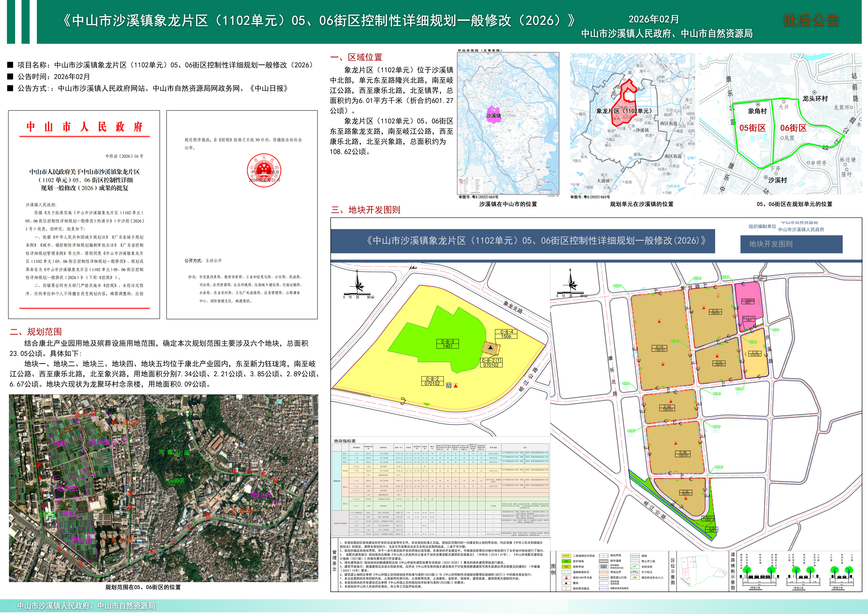This screenshot has width=868, height=614.
Task: Click the 规划10KV开关房 legend icon
Action: pyautogui.click(x=566, y=578)
